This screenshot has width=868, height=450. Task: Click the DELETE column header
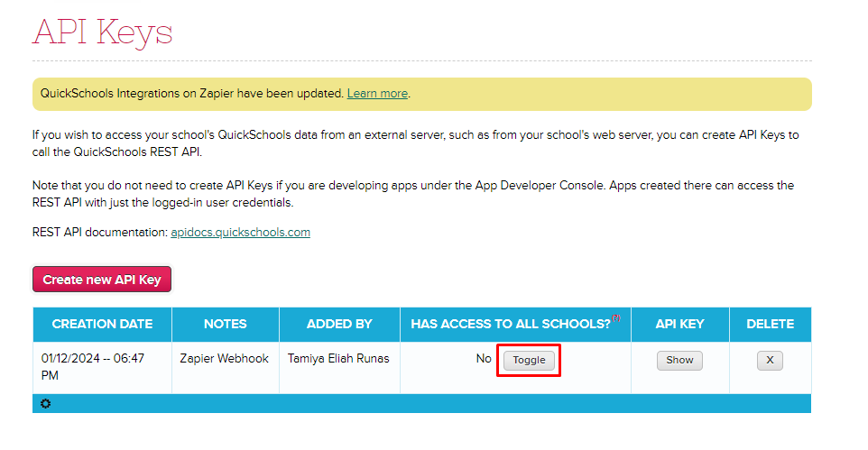(770, 325)
